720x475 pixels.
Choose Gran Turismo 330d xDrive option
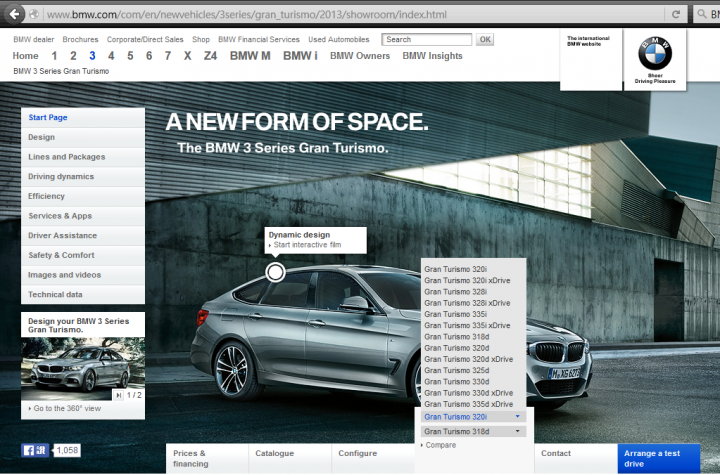click(x=468, y=393)
